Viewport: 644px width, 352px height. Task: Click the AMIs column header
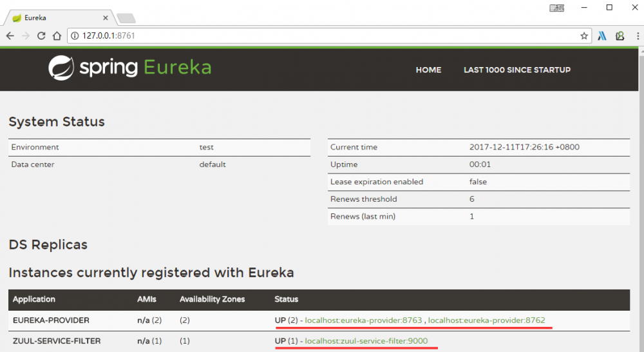[x=147, y=299]
